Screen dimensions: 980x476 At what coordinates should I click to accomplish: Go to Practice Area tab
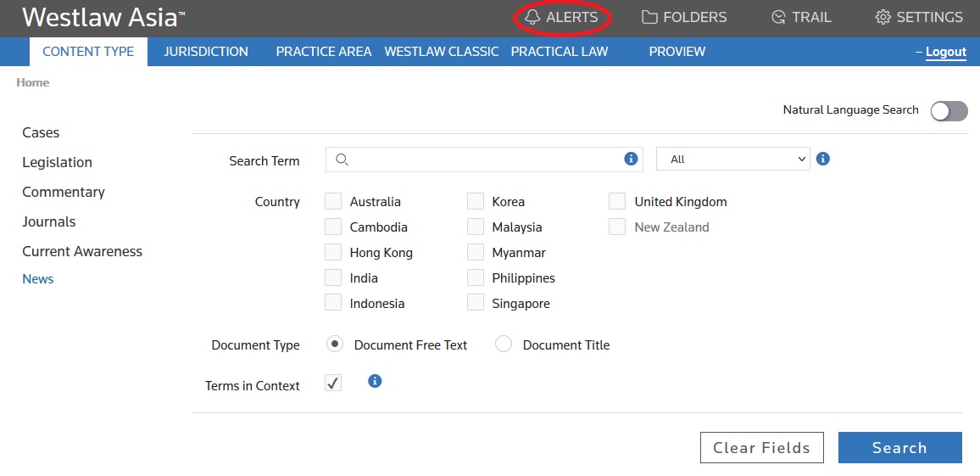pos(324,51)
